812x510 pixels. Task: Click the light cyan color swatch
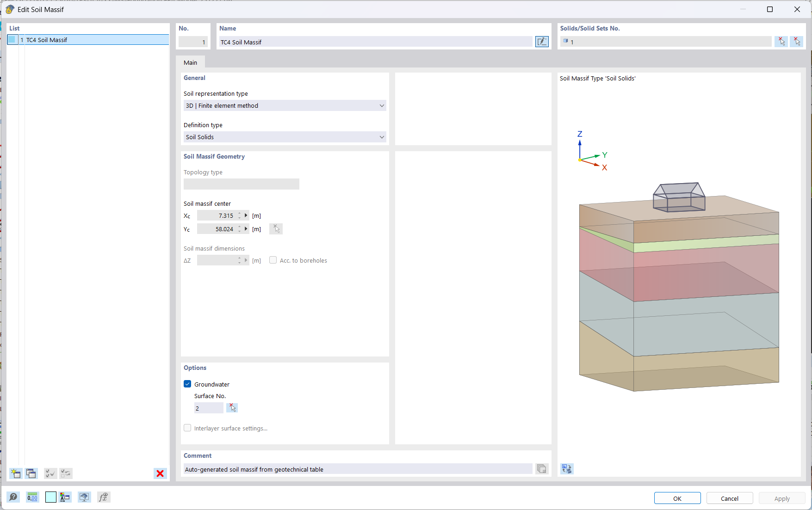[x=51, y=497]
